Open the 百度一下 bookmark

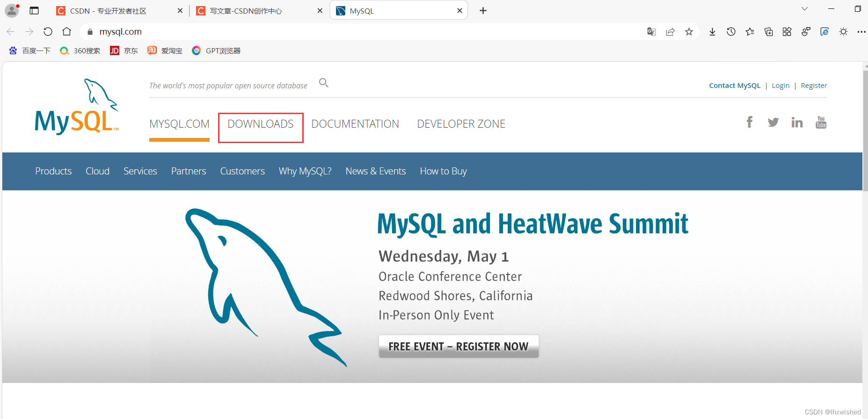tap(29, 51)
